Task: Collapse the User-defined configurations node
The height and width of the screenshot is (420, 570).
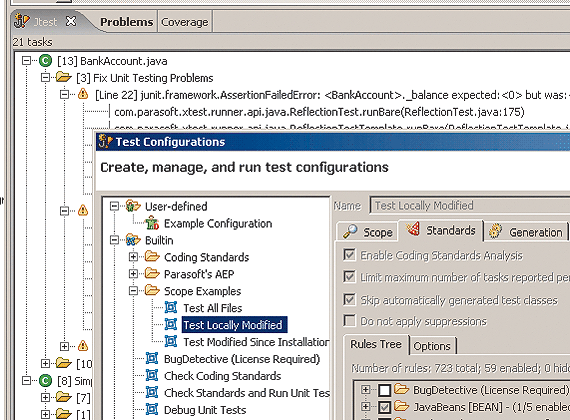Action: 115,206
